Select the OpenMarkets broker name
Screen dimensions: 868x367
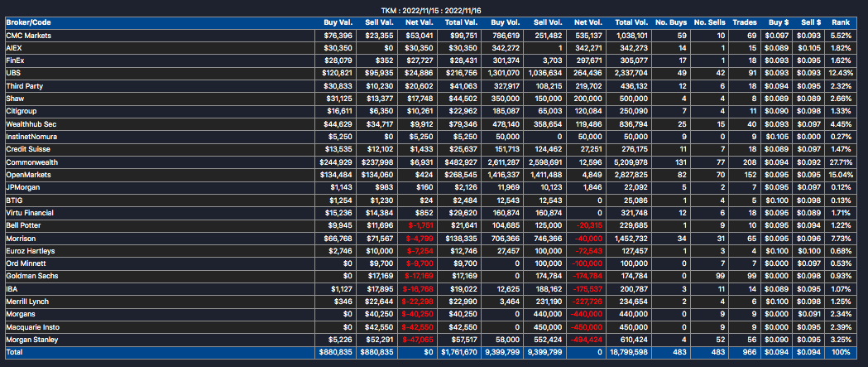(28, 175)
